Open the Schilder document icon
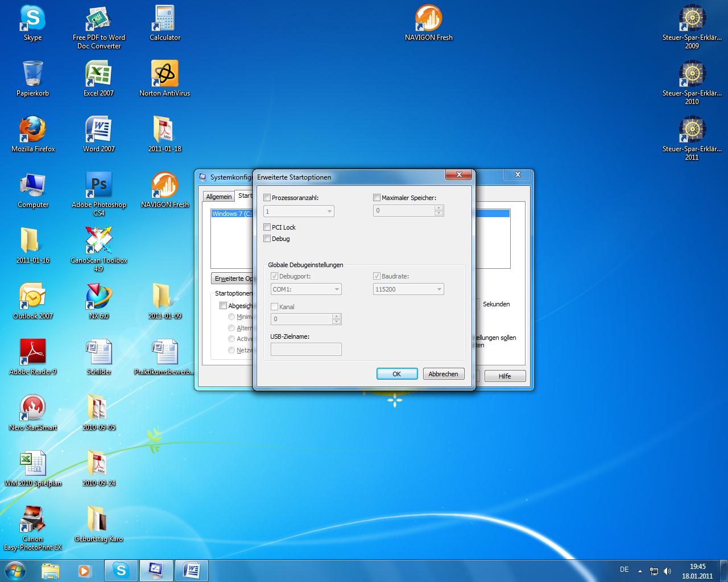 pos(99,357)
